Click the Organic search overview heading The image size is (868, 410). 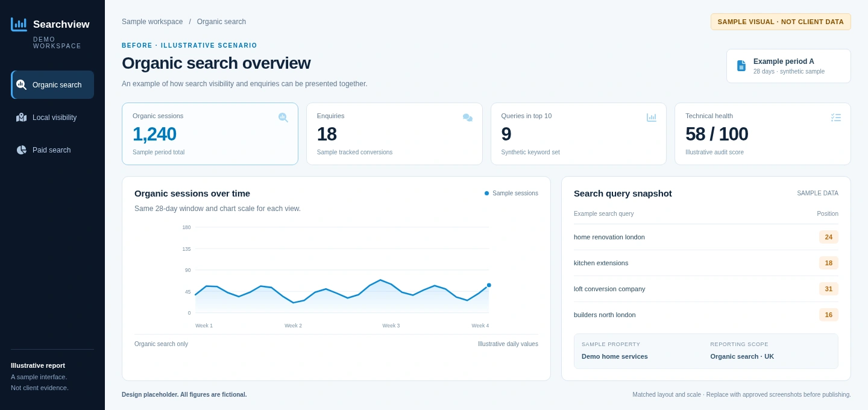pyautogui.click(x=216, y=63)
